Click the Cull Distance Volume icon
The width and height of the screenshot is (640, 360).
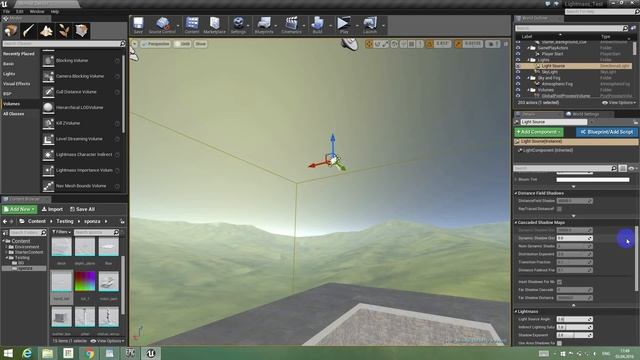(48, 92)
